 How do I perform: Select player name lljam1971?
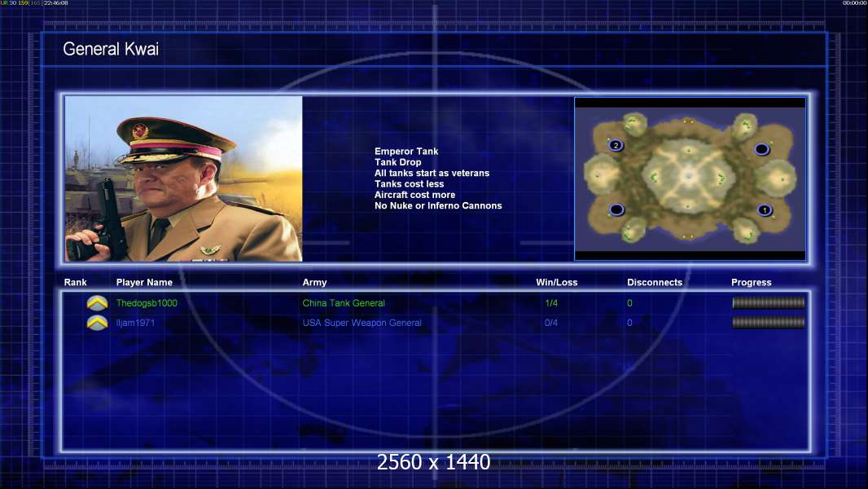pos(135,323)
